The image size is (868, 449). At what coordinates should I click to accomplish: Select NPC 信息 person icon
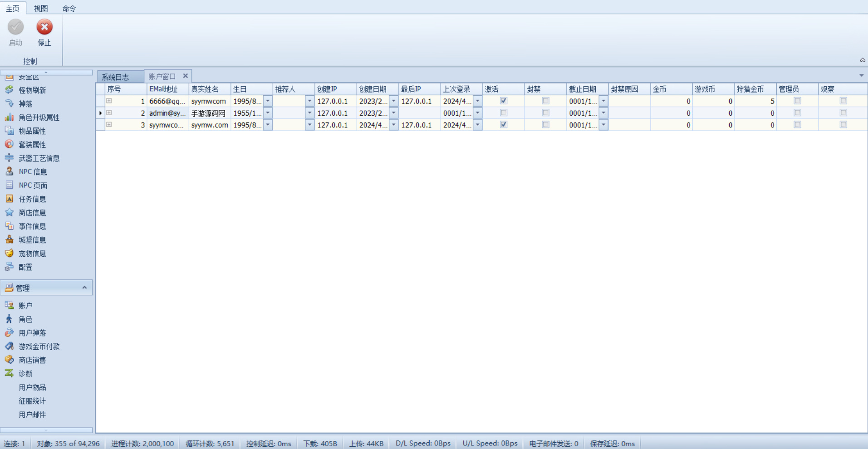(x=9, y=171)
